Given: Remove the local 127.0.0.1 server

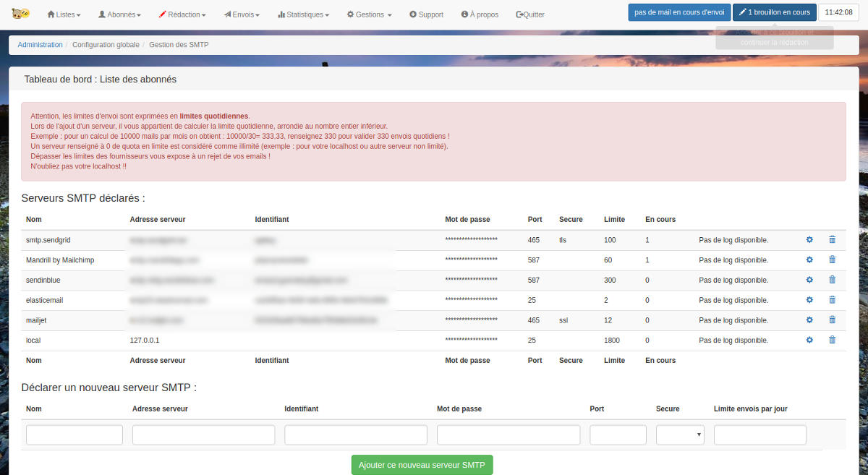Looking at the screenshot, I should tap(832, 340).
